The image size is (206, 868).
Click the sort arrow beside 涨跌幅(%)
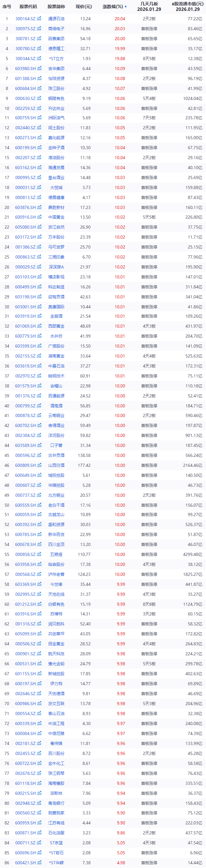[126, 7]
